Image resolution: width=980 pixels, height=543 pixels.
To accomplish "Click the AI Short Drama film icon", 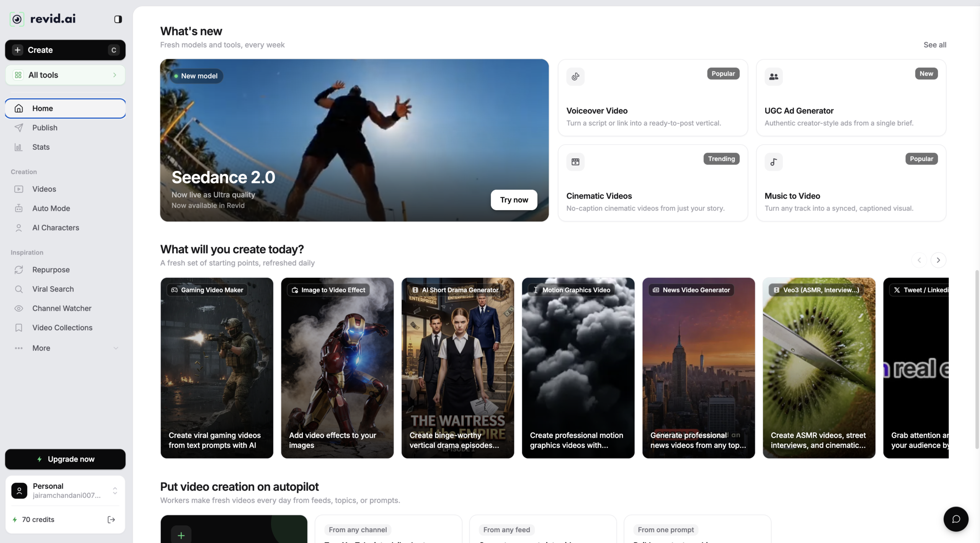I will tap(415, 290).
